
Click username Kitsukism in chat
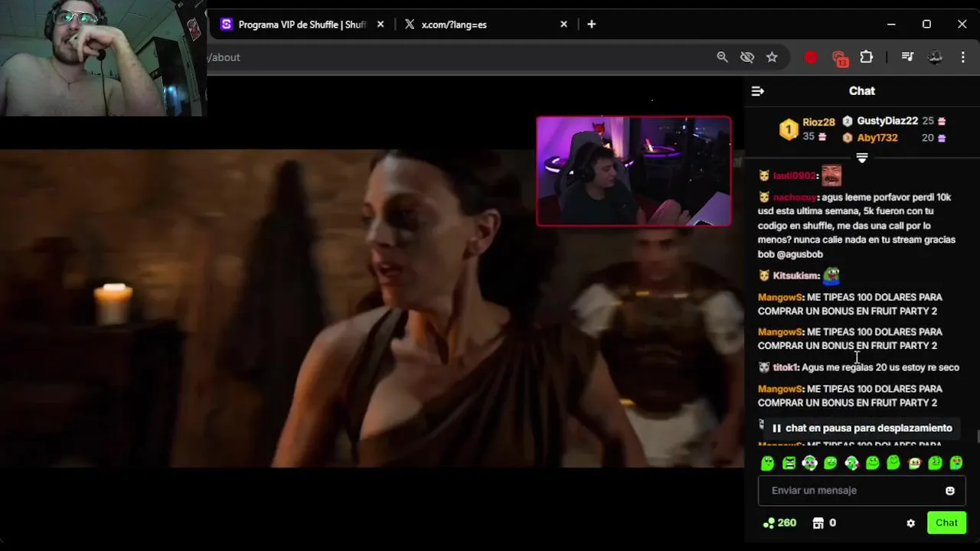point(795,275)
